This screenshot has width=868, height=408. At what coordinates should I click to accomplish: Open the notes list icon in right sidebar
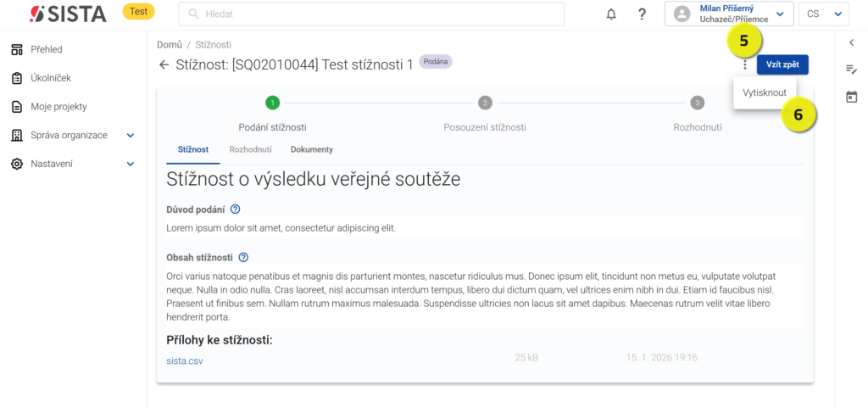pos(851,70)
